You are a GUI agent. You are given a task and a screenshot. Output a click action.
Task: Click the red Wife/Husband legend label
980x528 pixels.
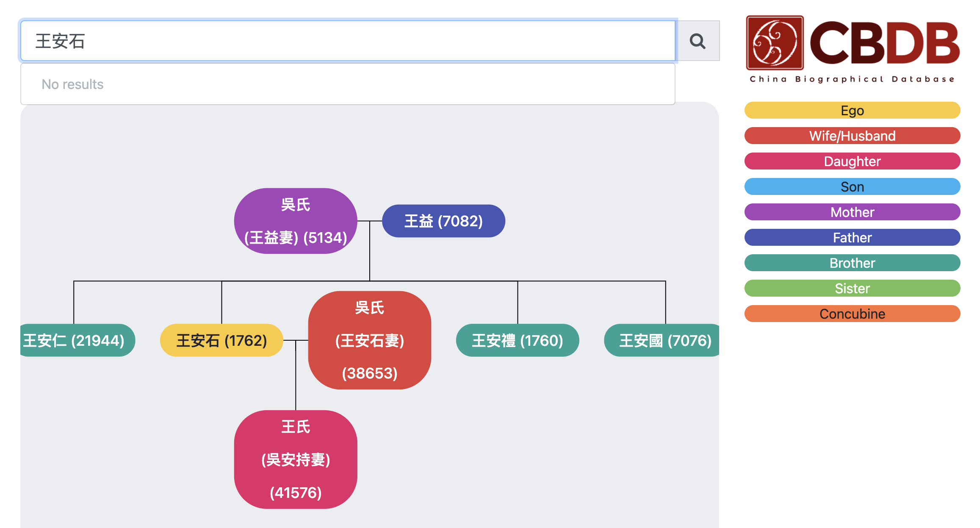coord(852,136)
